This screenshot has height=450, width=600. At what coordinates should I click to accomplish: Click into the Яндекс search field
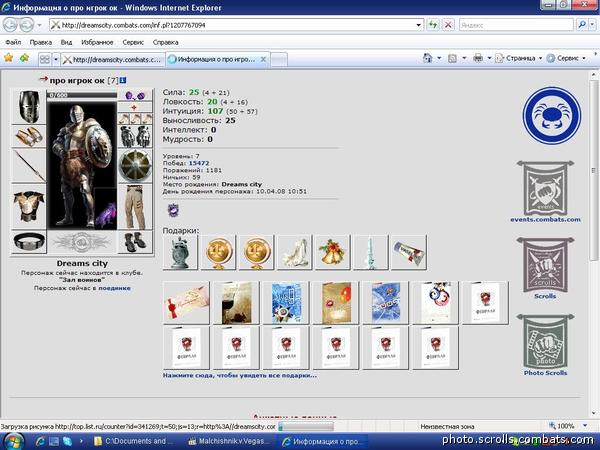[x=516, y=25]
